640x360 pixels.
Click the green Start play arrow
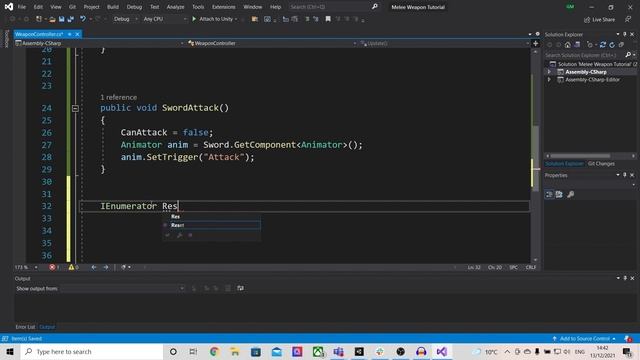[194, 19]
